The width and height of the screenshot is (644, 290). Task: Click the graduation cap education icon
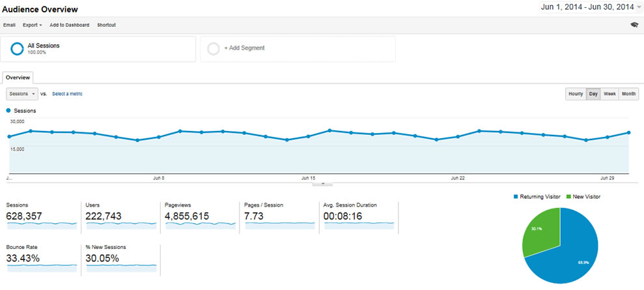click(x=634, y=25)
